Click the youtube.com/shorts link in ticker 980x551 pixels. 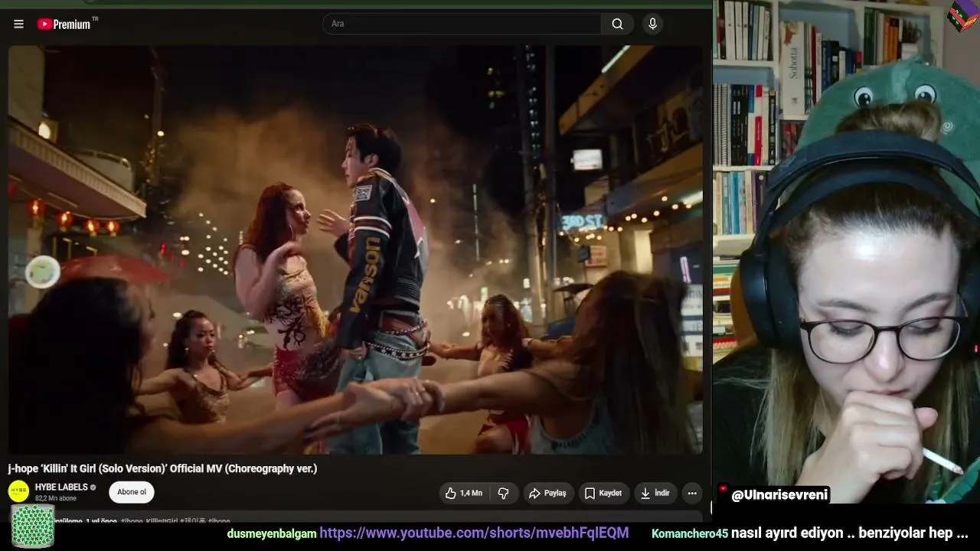(x=474, y=533)
